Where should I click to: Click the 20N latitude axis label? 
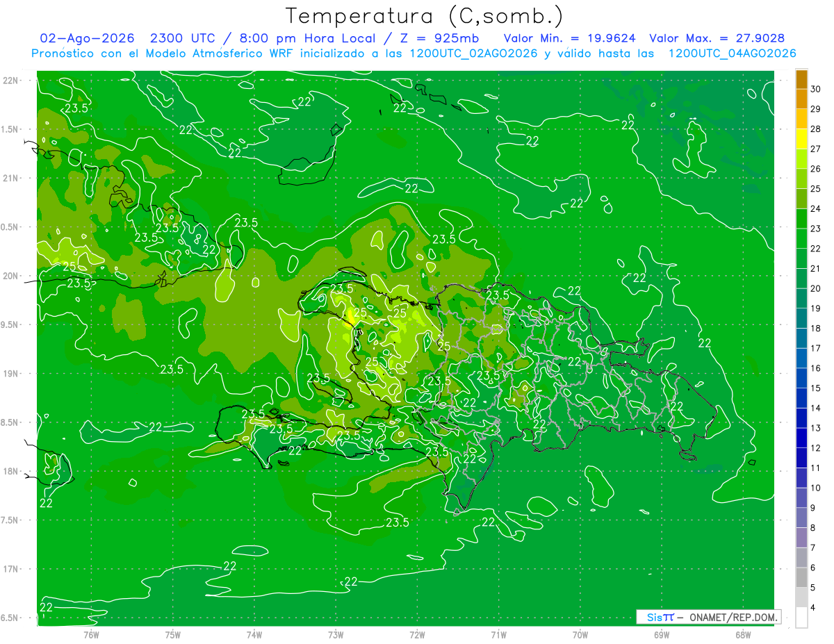[10, 276]
